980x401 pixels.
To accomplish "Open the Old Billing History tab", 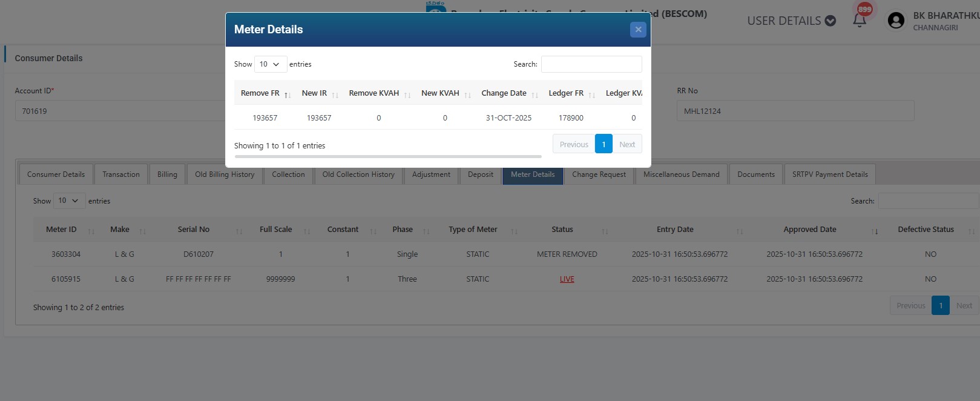I will pos(225,174).
